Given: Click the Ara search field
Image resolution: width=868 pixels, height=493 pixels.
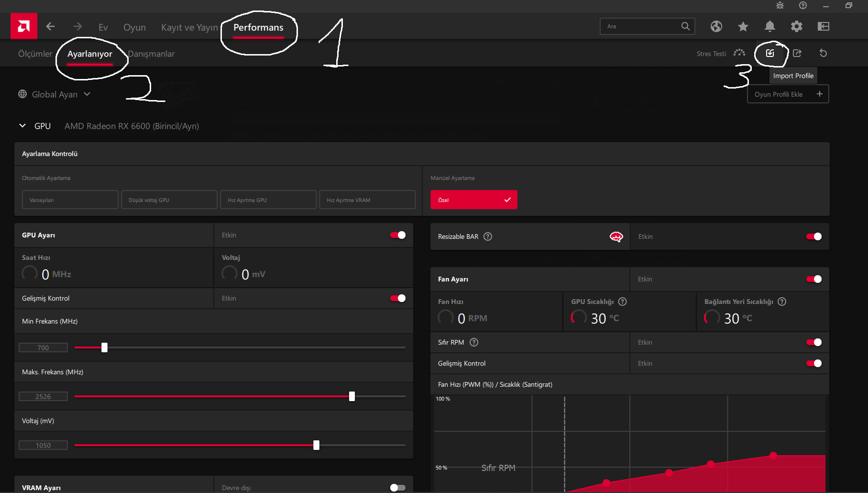Looking at the screenshot, I should click(x=647, y=26).
